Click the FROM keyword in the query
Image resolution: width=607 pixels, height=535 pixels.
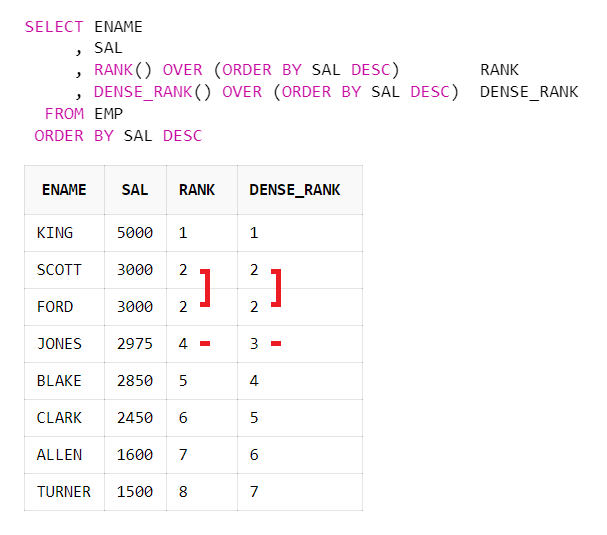click(x=64, y=114)
